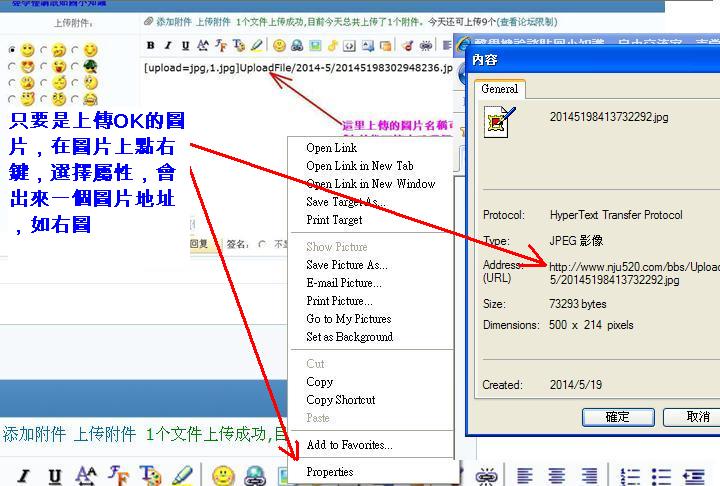Click align center icon in bottom toolbar
The height and width of the screenshot is (486, 720).
(x=557, y=475)
